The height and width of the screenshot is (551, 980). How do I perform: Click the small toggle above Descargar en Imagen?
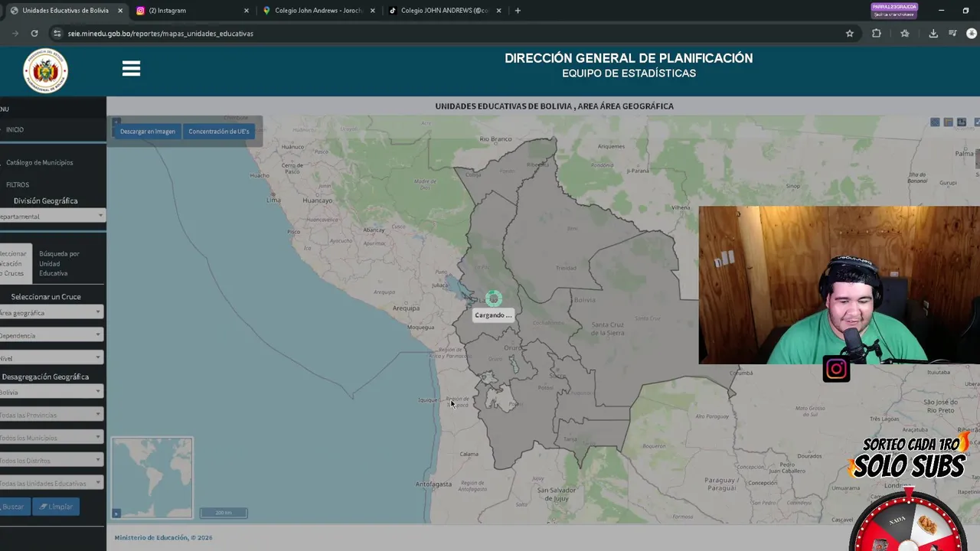116,121
